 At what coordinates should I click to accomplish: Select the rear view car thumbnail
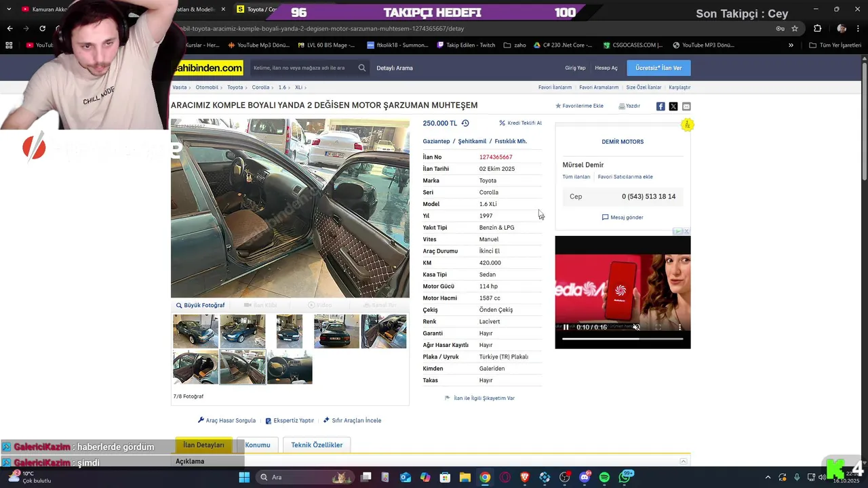pos(336,331)
